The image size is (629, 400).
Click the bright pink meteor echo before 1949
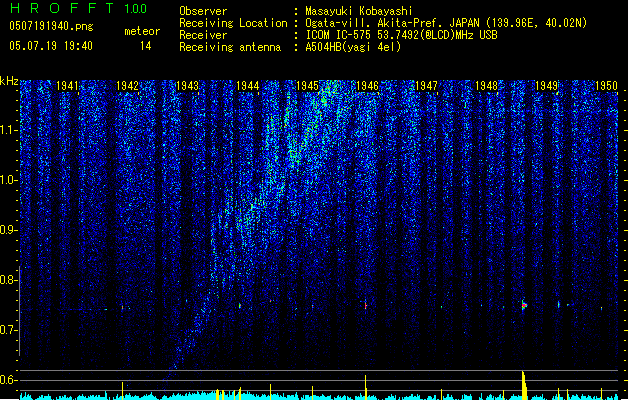[524, 305]
